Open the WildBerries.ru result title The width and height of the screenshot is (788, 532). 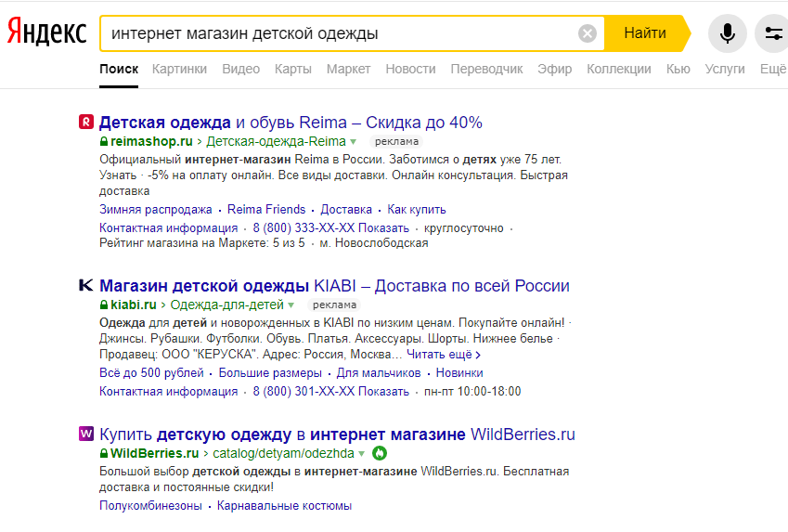coord(337,434)
